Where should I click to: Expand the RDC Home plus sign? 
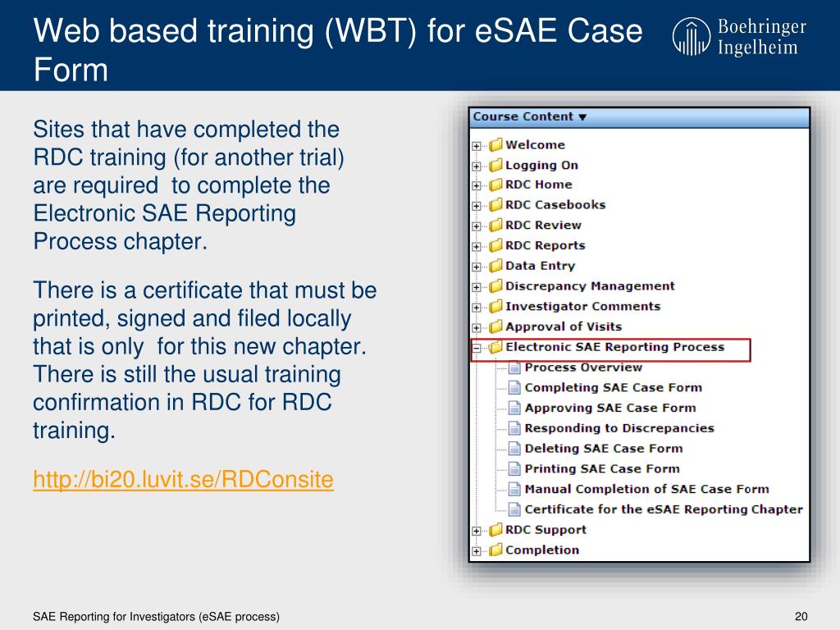click(x=477, y=186)
